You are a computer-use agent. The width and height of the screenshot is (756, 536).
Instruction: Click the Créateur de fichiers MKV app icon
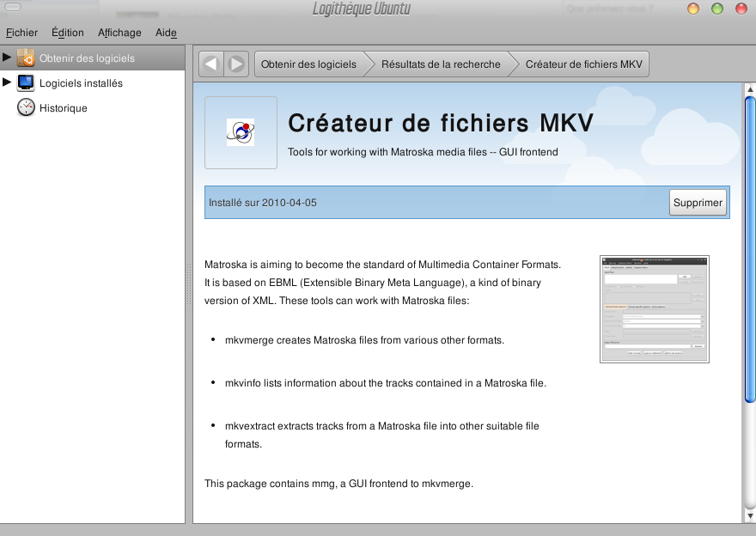point(241,132)
